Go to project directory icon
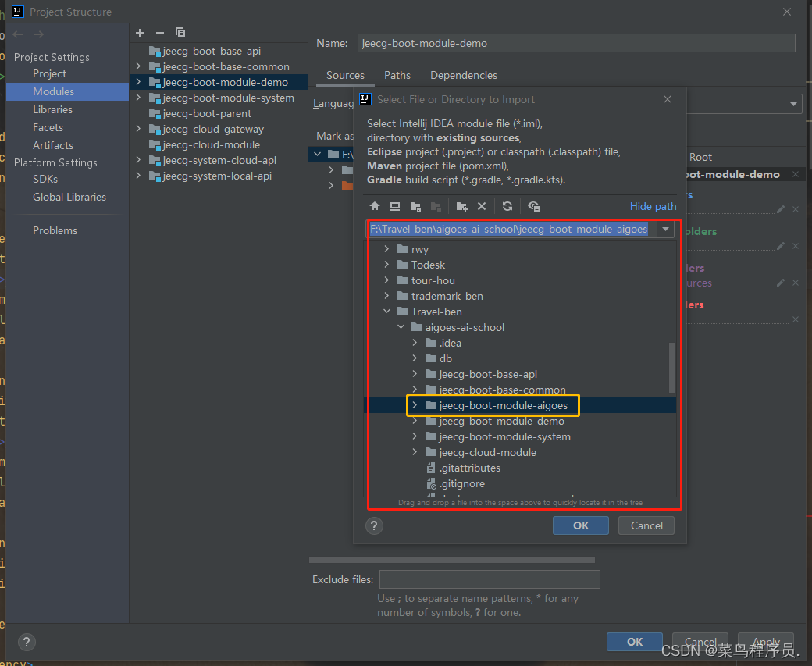Image resolution: width=812 pixels, height=666 pixels. click(415, 206)
